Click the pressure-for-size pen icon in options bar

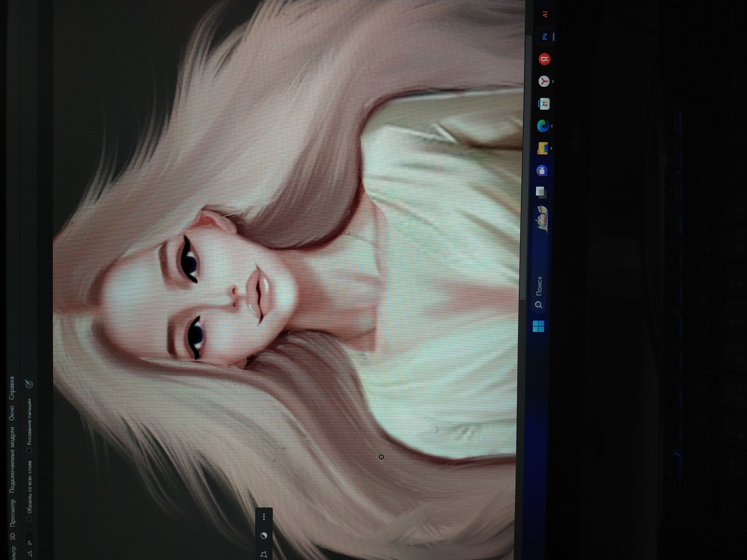(x=29, y=384)
